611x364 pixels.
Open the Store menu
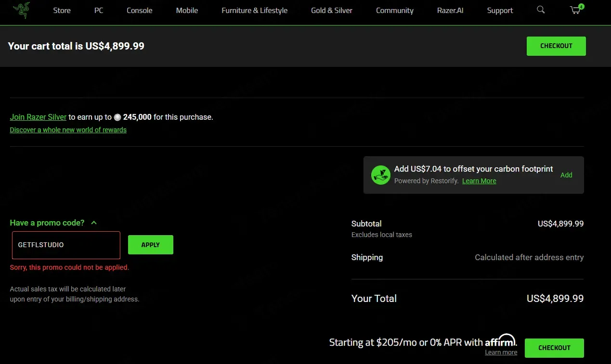click(62, 10)
